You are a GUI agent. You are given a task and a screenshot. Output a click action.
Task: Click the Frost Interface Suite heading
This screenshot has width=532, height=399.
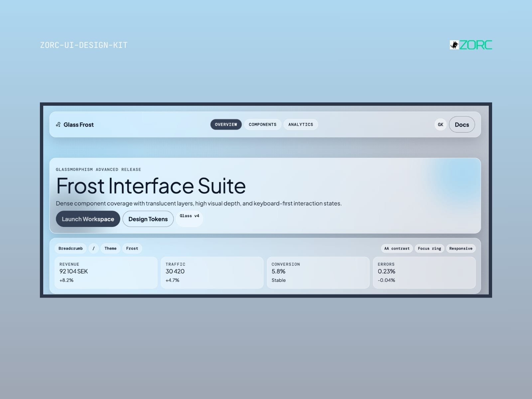pos(151,186)
